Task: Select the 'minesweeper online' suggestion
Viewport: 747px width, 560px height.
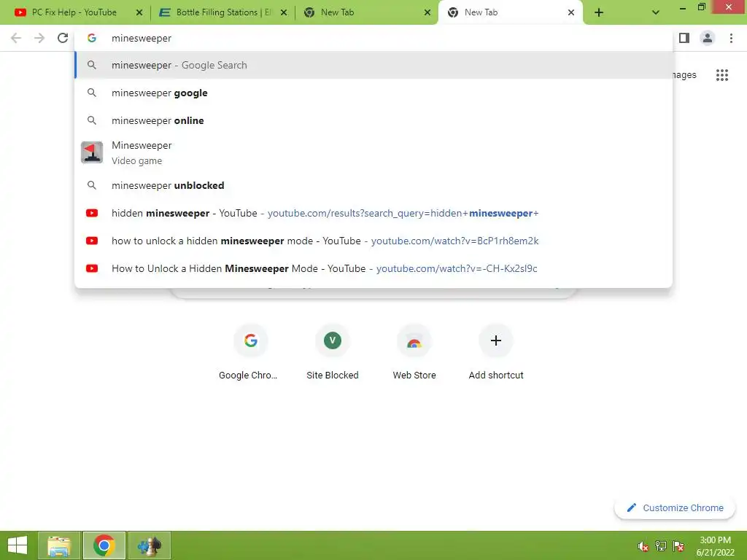Action: (x=373, y=120)
